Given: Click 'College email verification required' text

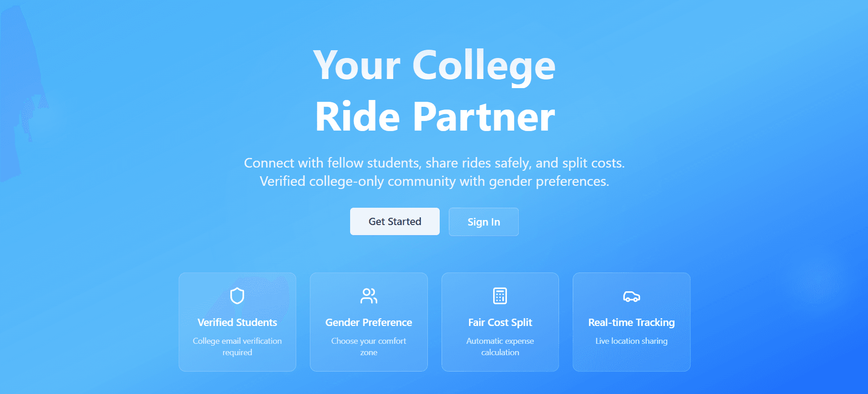Looking at the screenshot, I should [237, 347].
